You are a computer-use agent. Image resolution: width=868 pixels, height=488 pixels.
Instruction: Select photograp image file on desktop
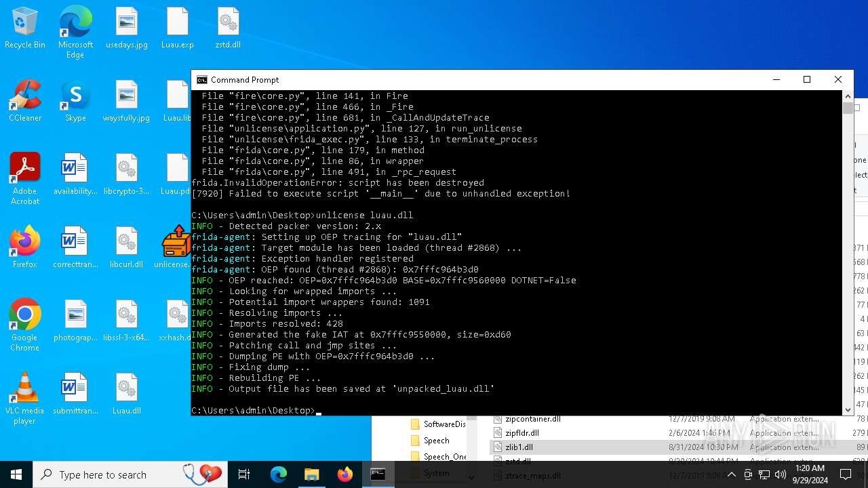75,321
